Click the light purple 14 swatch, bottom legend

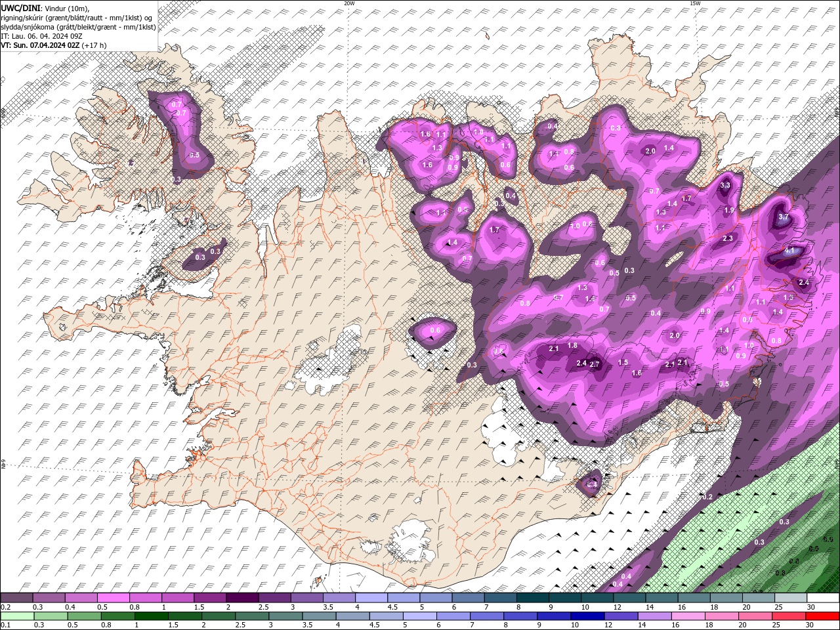point(654,616)
